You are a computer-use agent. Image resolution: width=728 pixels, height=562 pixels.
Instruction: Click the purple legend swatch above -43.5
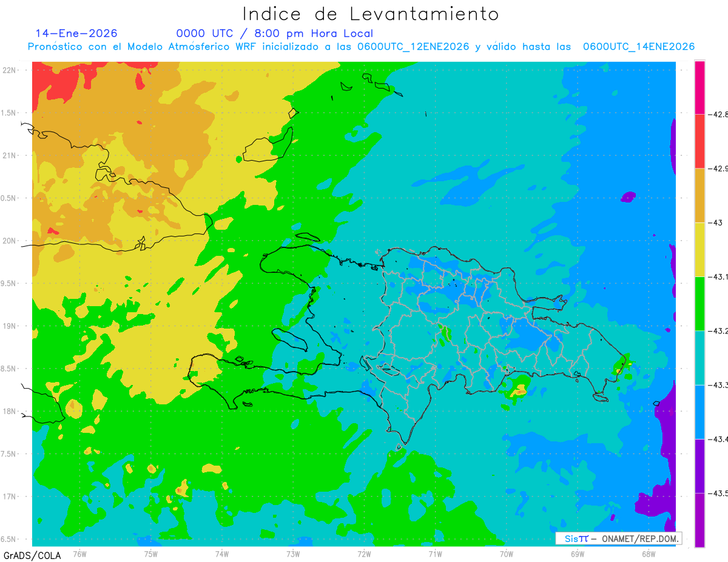click(x=699, y=466)
